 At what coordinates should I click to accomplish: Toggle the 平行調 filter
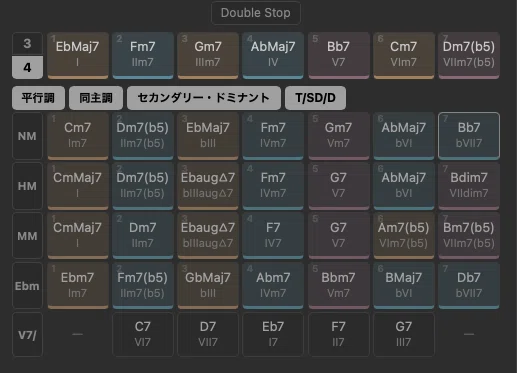click(x=38, y=98)
